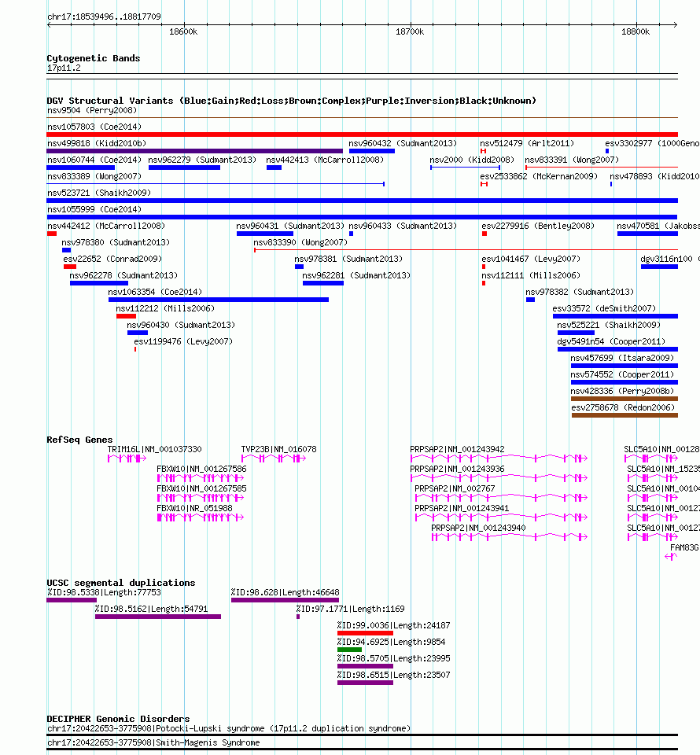The width and height of the screenshot is (700, 755).
Task: Click duplication %ID:98.628 Length:46648
Action: coord(285,600)
